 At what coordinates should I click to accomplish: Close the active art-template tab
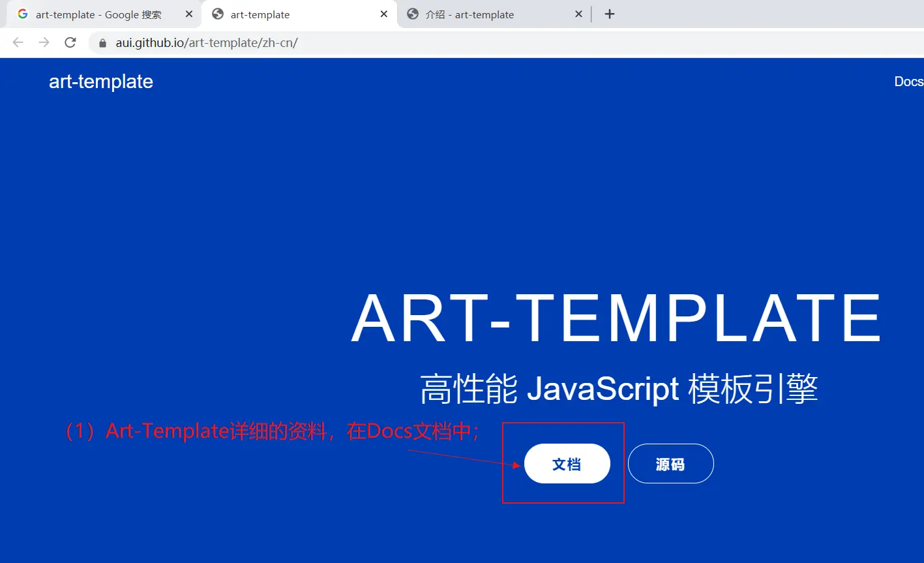click(384, 14)
